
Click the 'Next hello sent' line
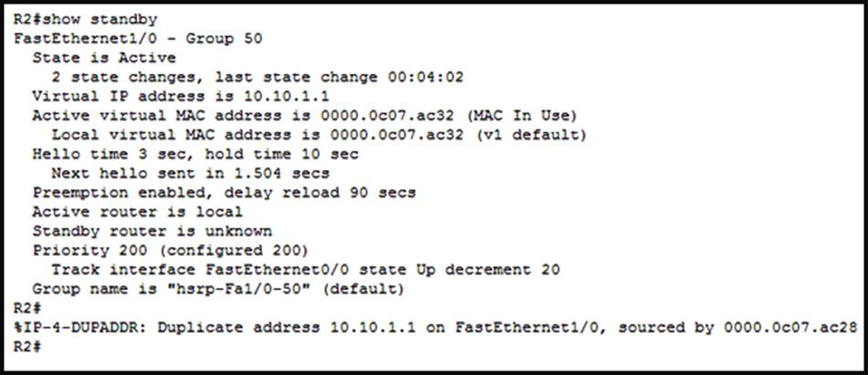click(x=190, y=173)
